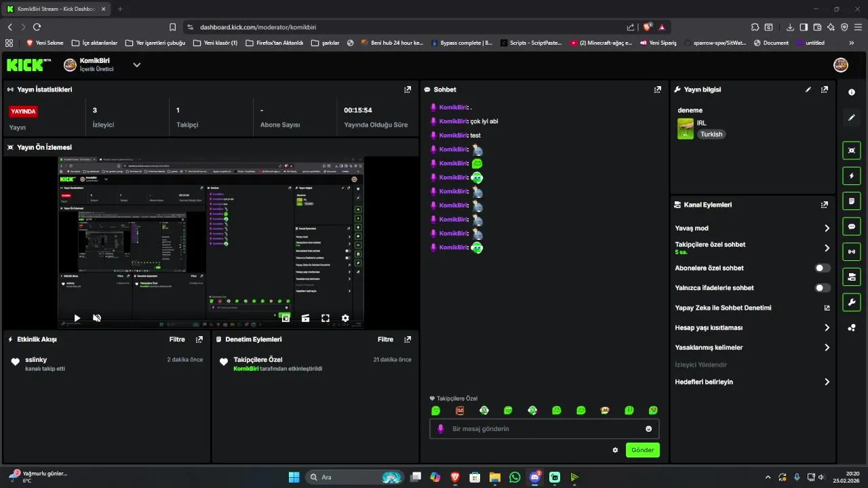Pop out the Yayın bilgisi panel
The width and height of the screenshot is (868, 488).
click(825, 89)
